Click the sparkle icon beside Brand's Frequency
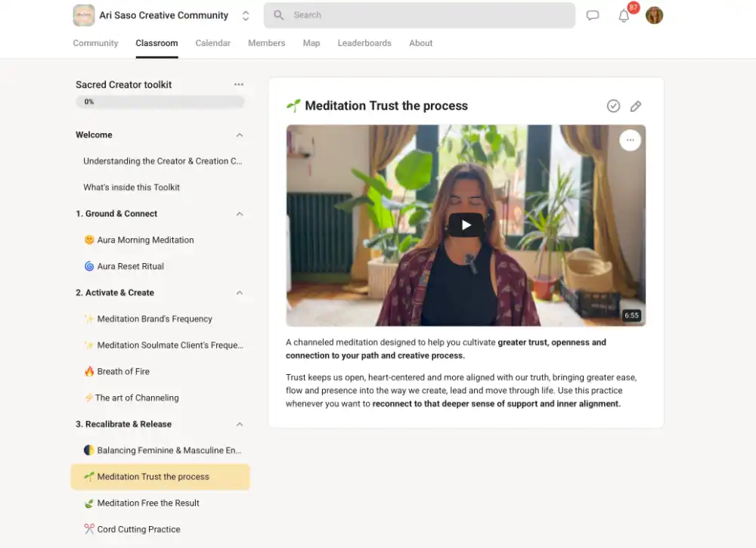 click(89, 318)
